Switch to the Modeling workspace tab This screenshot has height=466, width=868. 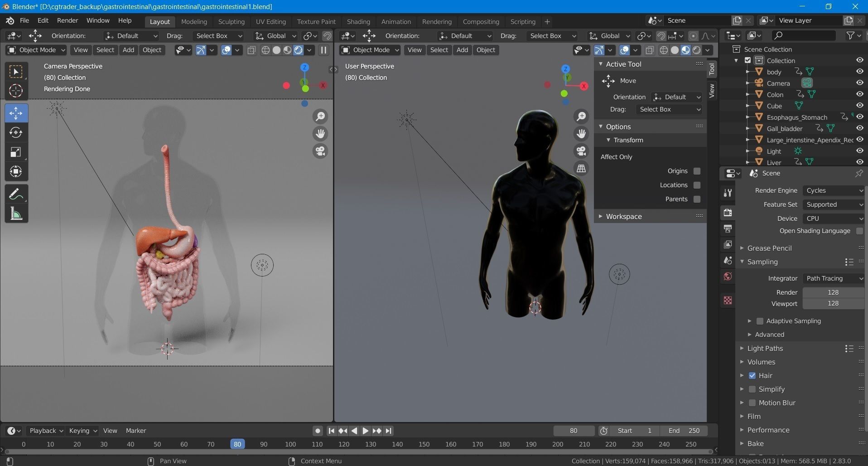(x=194, y=21)
